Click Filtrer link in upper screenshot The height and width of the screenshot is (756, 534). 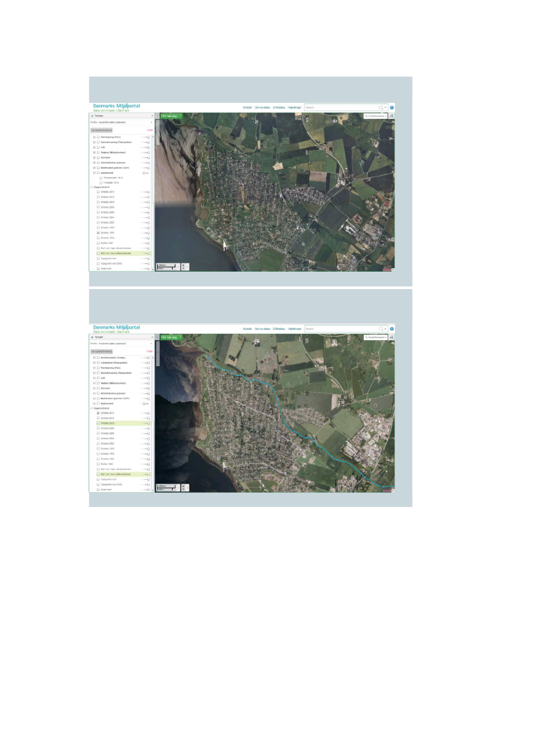(150, 130)
